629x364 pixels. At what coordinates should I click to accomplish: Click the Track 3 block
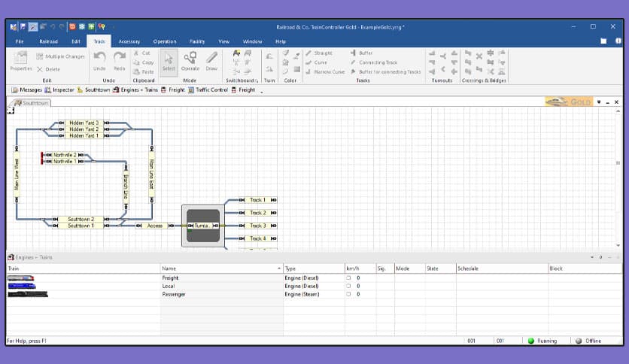(x=257, y=226)
